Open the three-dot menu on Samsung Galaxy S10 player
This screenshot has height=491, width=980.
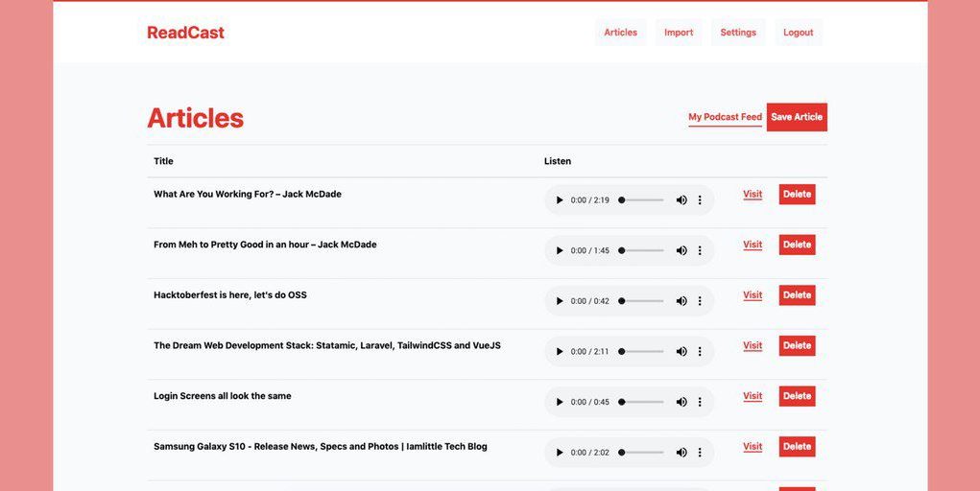700,453
